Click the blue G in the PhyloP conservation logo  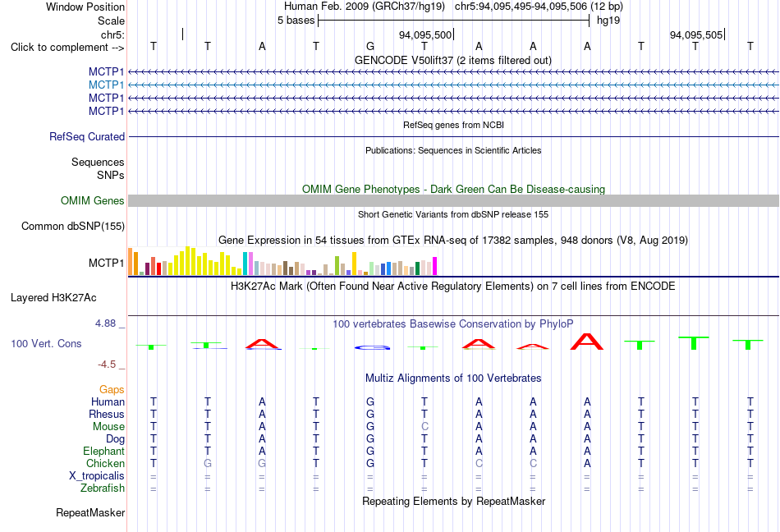pos(372,347)
